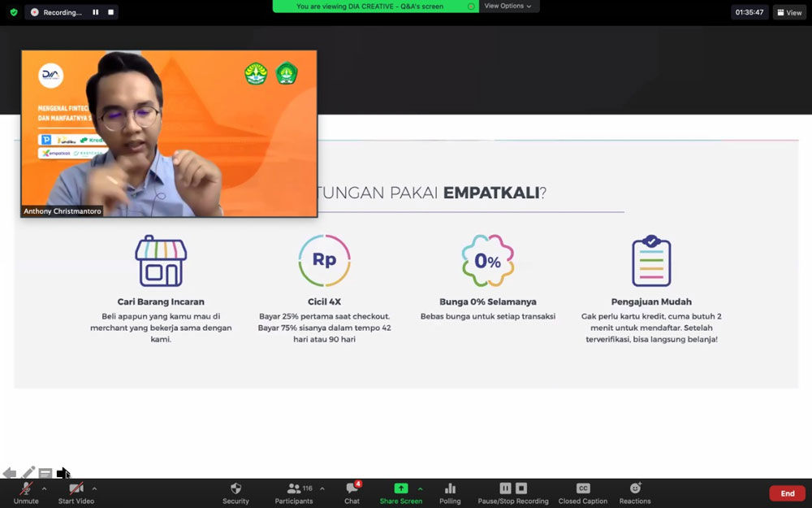Screen dimensions: 812x508
Task: Click the Recording status indicator
Action: click(x=57, y=12)
